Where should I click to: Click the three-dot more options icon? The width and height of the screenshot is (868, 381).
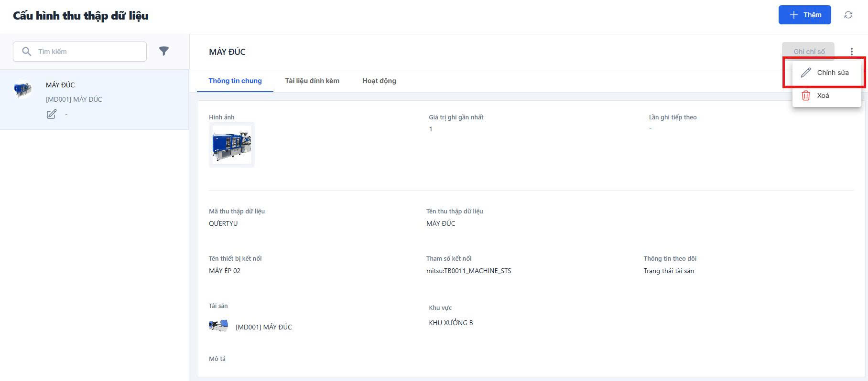tap(851, 52)
